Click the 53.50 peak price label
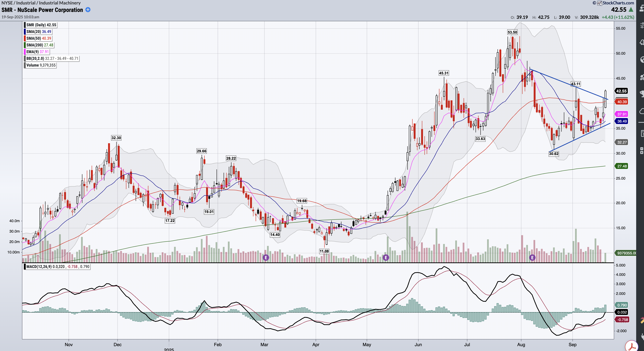Image resolution: width=644 pixels, height=351 pixels. click(512, 32)
